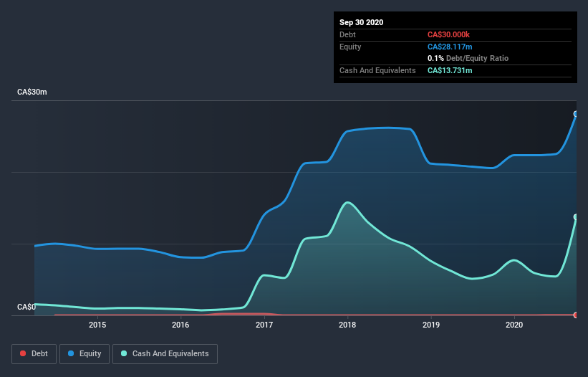Toggle Cash And Equivalents legend button
This screenshot has height=377, width=588.
[165, 354]
